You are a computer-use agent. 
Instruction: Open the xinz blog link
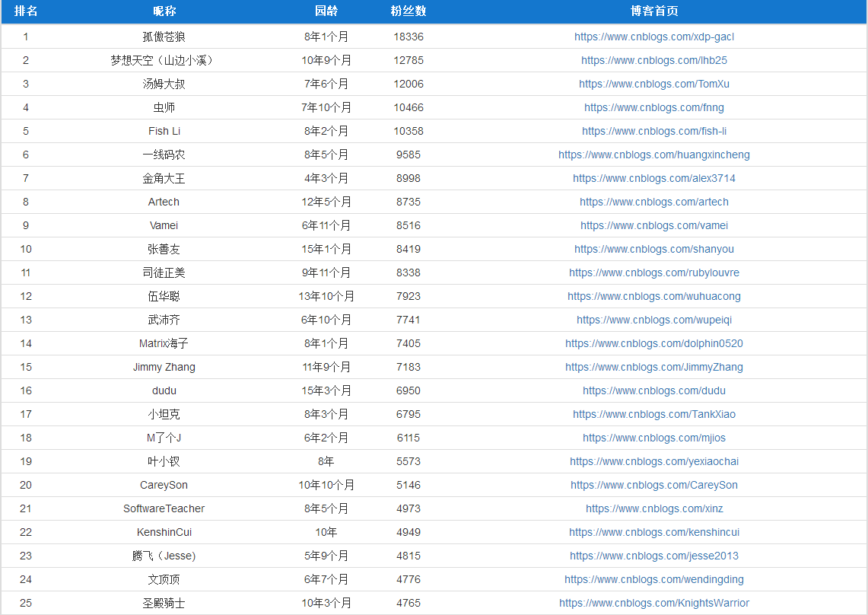[x=653, y=508]
